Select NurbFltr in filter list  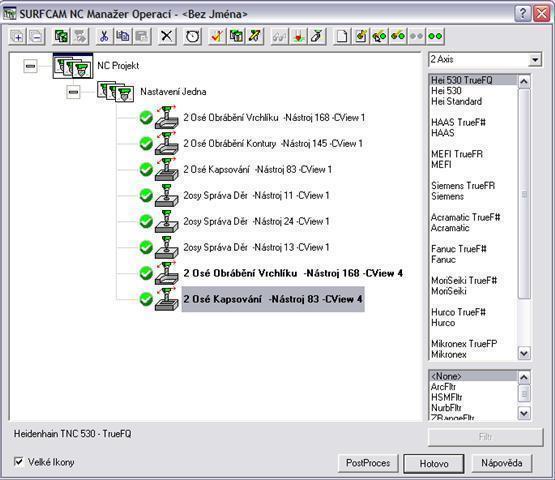pyautogui.click(x=473, y=408)
